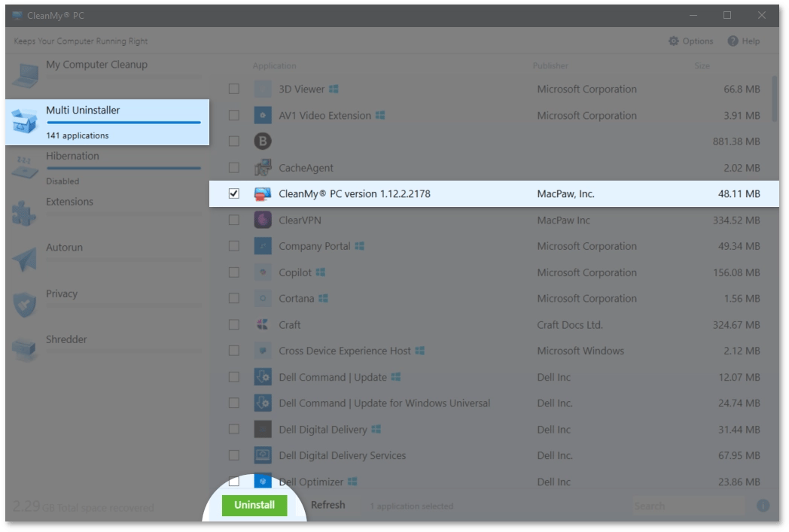Viewport: 789px width, 532px height.
Task: Open the Shredder section
Action: pyautogui.click(x=107, y=351)
